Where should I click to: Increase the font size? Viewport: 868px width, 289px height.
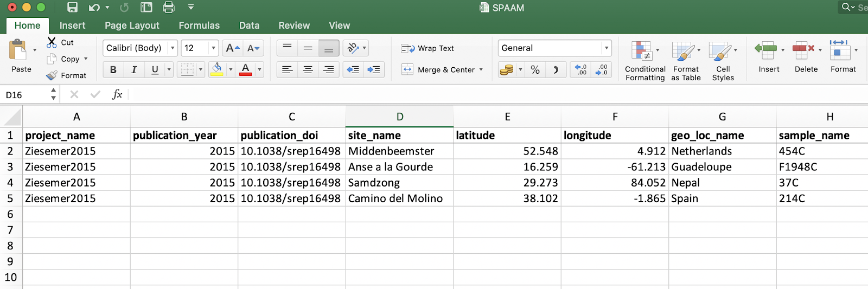(x=233, y=48)
